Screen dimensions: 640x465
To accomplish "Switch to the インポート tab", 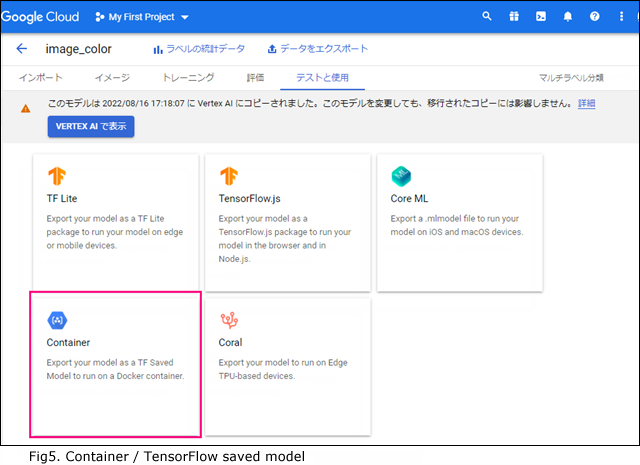I will [x=41, y=78].
